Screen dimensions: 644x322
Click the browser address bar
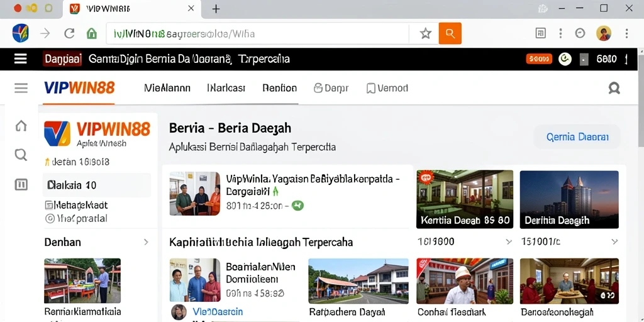[x=257, y=33]
